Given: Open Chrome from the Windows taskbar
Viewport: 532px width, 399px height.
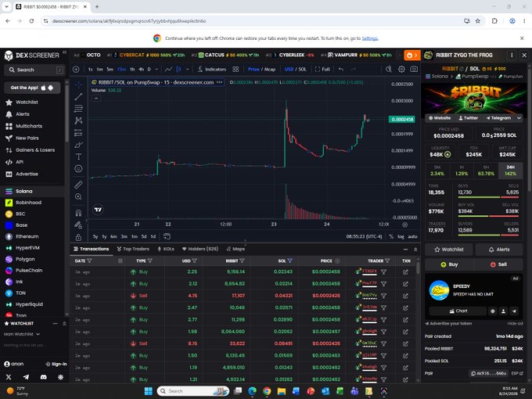Looking at the screenshot, I should tap(267, 391).
